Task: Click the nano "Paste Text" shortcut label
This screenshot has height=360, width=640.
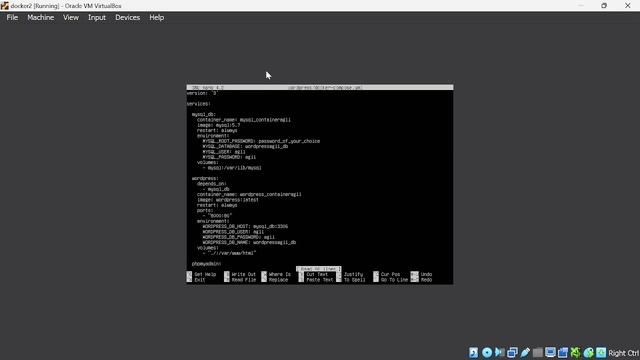Action: tap(320, 280)
